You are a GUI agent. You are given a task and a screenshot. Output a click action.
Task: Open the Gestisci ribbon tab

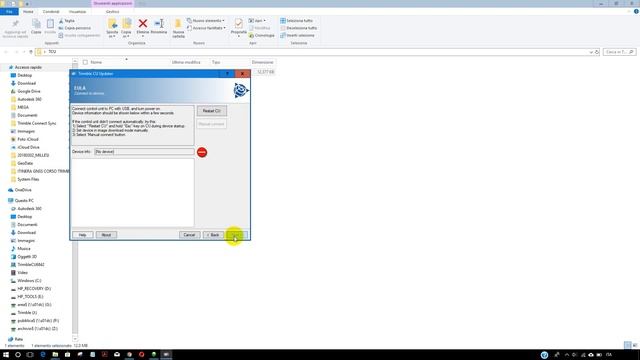pos(113,11)
